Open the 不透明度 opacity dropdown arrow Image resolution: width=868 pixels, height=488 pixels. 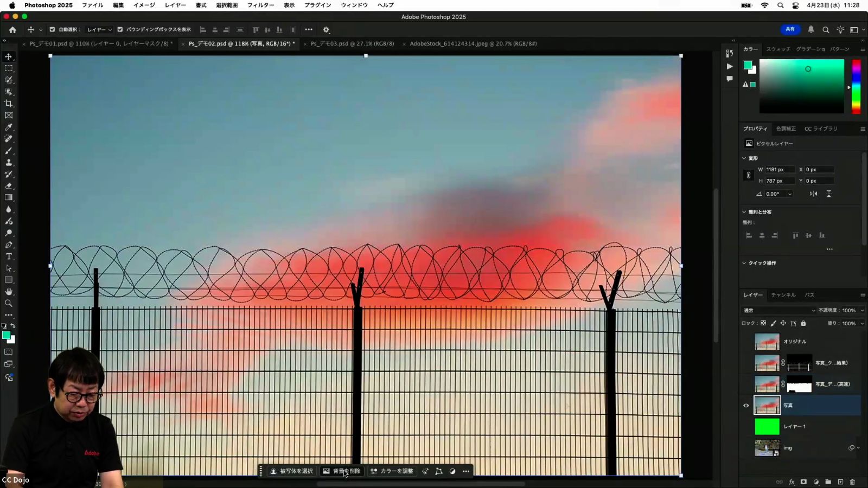pyautogui.click(x=862, y=311)
